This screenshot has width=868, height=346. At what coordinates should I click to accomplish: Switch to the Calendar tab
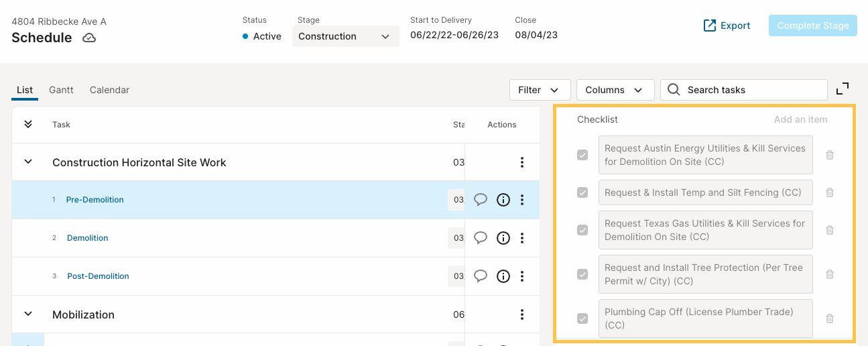coord(109,90)
